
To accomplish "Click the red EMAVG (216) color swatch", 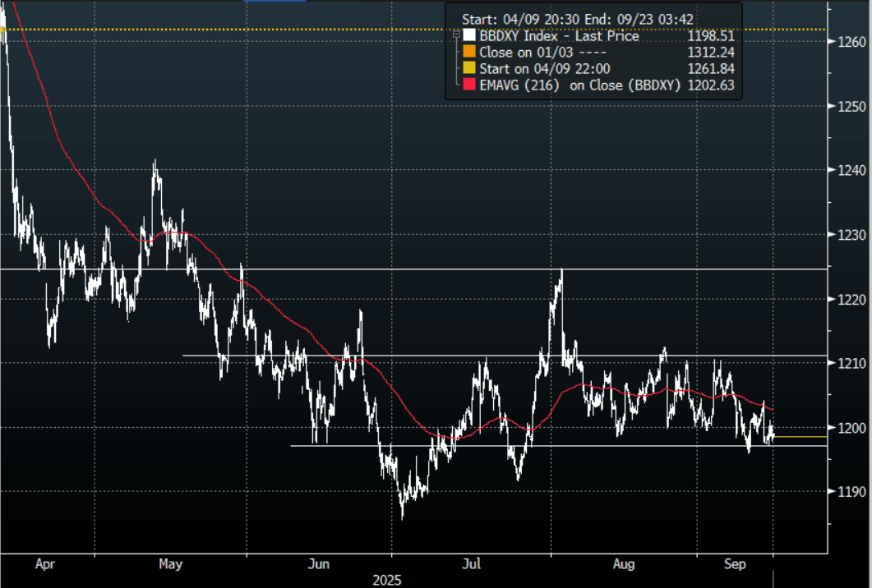I will click(468, 85).
